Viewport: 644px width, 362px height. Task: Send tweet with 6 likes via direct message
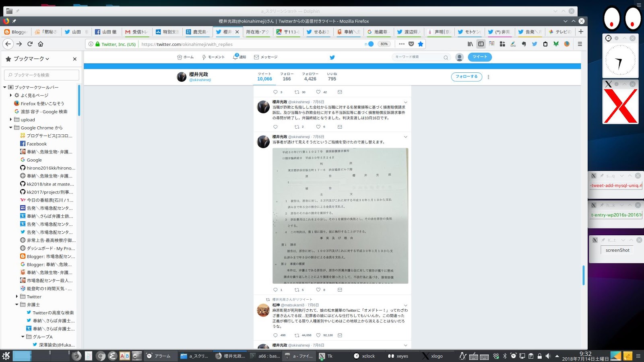point(340,127)
